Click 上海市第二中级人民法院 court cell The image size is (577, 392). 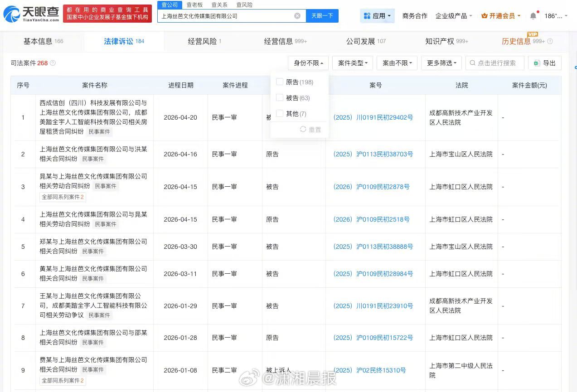[x=461, y=370]
